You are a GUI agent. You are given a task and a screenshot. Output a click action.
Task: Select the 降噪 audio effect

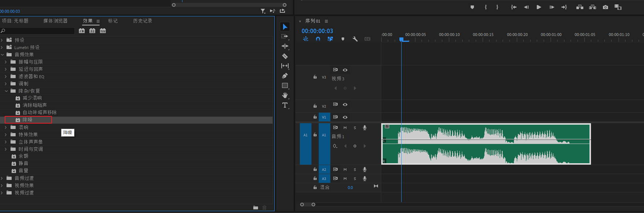point(28,120)
